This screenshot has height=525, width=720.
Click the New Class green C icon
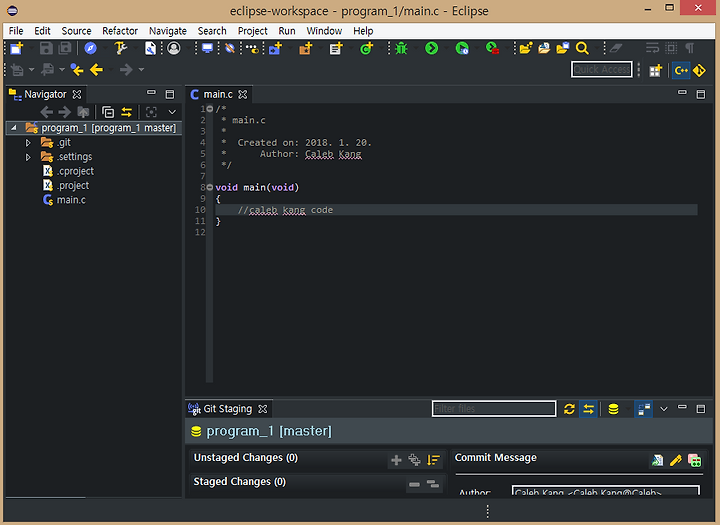(x=366, y=48)
